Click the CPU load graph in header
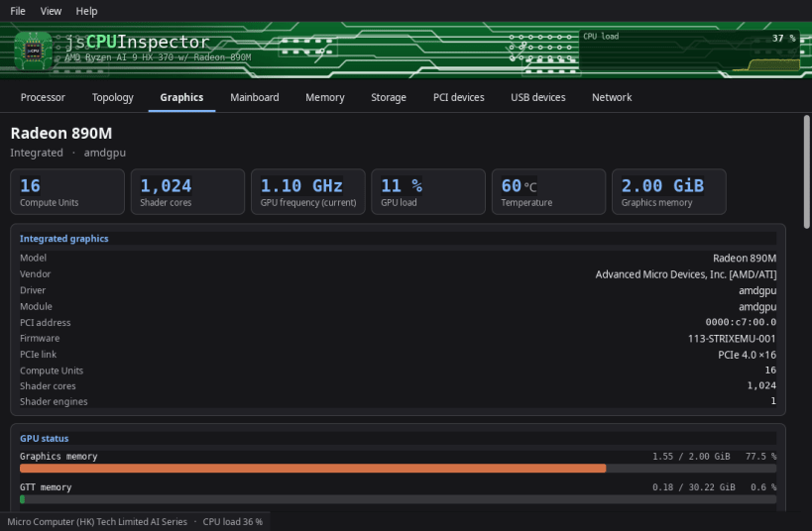This screenshot has width=812, height=531. (x=689, y=51)
